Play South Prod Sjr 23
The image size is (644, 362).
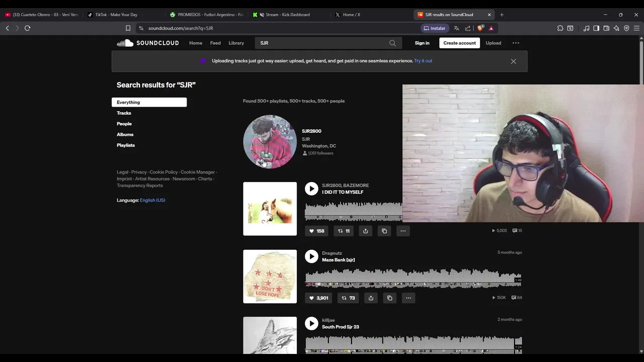311,323
